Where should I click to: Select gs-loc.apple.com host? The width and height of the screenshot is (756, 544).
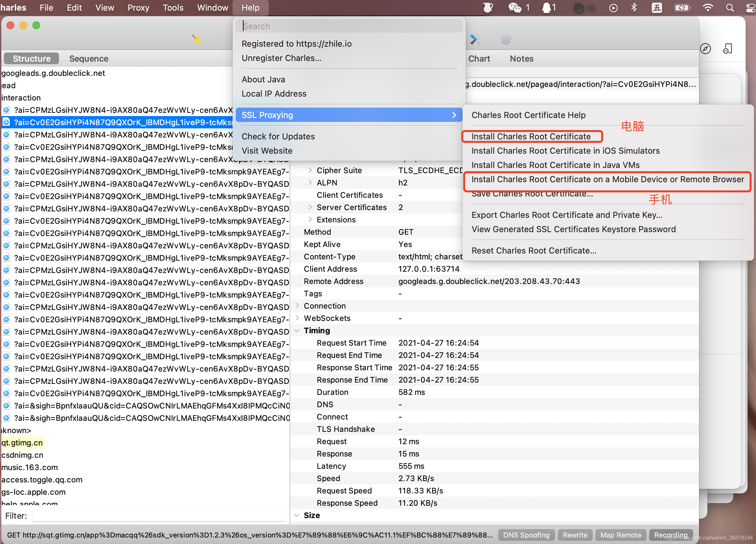point(33,492)
